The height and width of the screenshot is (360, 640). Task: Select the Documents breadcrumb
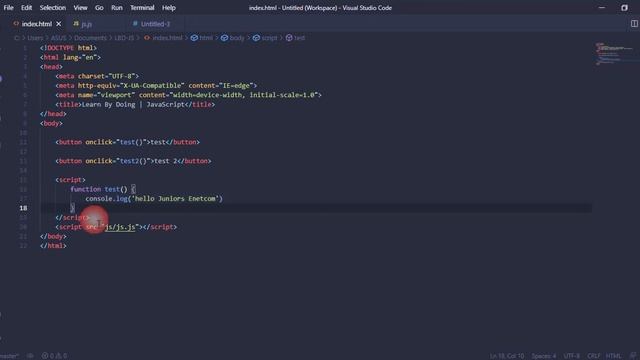click(x=90, y=38)
